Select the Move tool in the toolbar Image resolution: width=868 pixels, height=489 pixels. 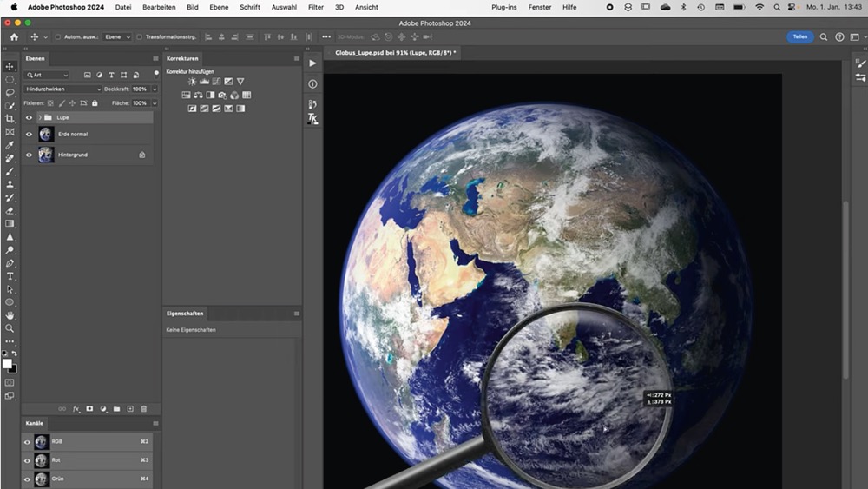coord(10,67)
